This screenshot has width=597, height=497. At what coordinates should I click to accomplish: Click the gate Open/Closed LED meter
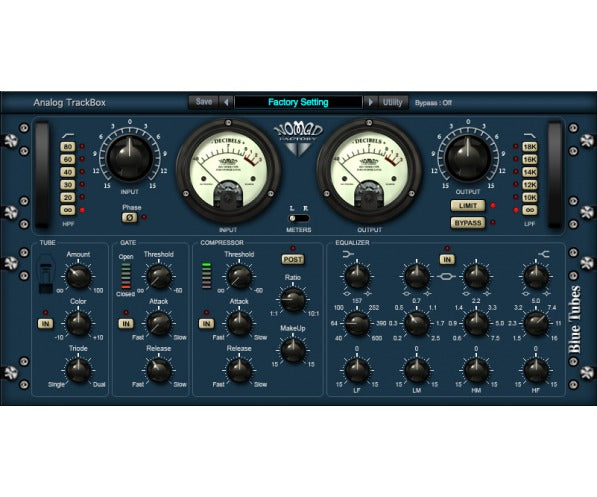coord(126,275)
